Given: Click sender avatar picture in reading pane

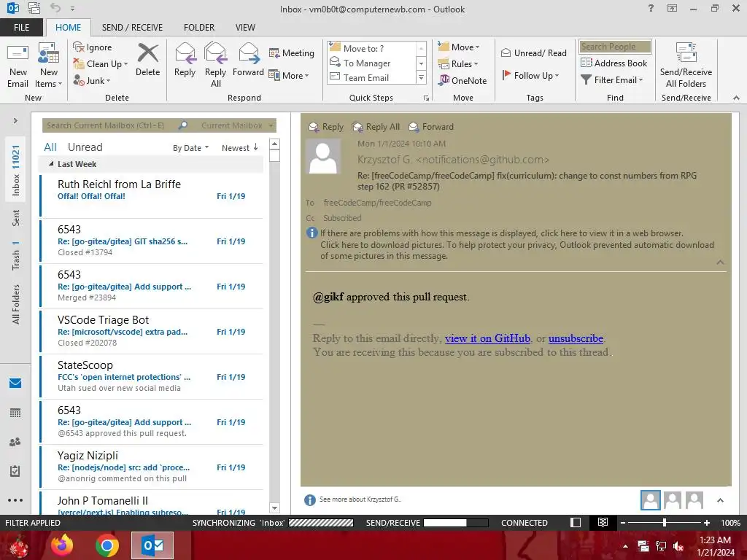Looking at the screenshot, I should (323, 157).
